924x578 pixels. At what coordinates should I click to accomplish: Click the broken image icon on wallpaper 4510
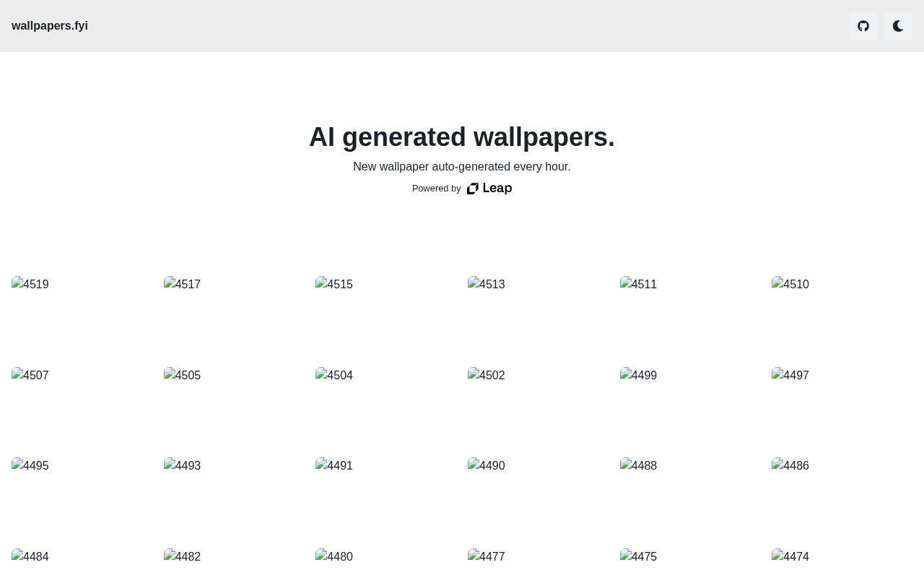pos(777,284)
